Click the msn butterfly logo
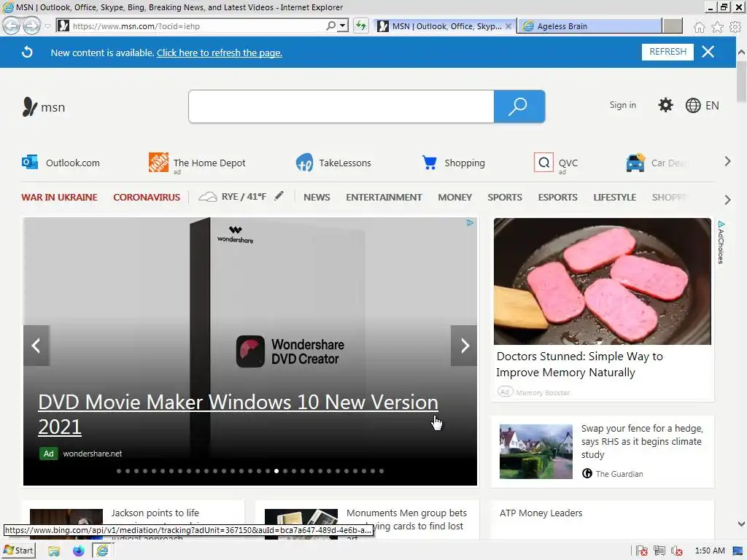 [x=43, y=106]
